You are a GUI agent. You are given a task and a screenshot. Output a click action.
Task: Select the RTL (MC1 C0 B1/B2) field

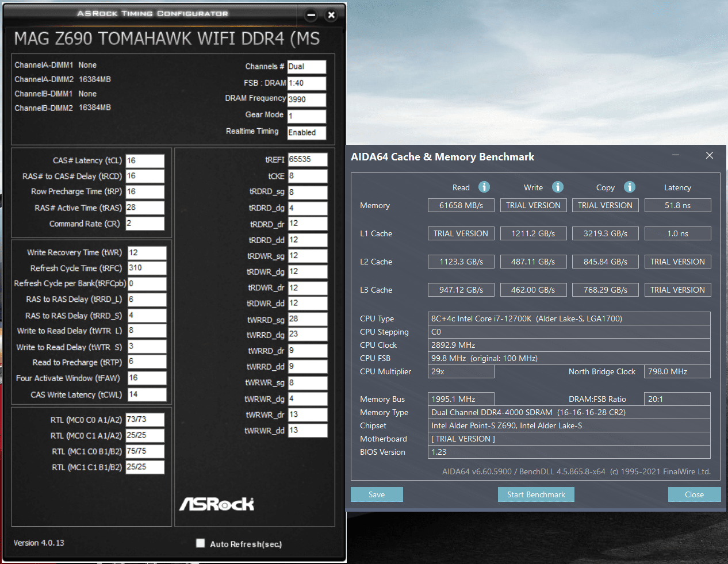tap(145, 451)
